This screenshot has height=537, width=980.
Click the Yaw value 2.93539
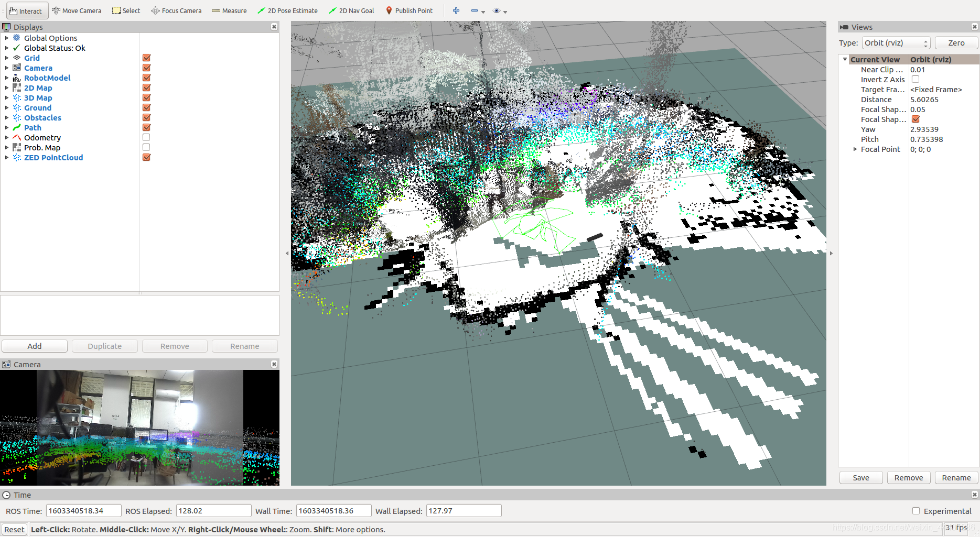(x=924, y=129)
